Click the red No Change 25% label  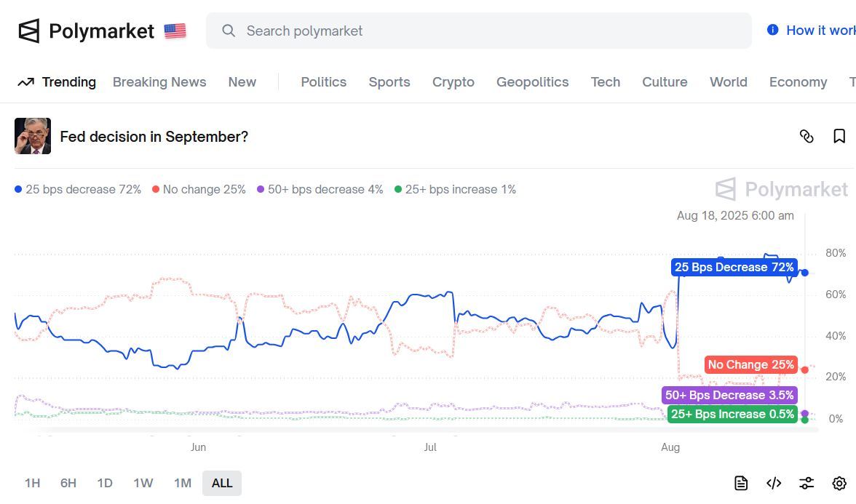tap(750, 364)
